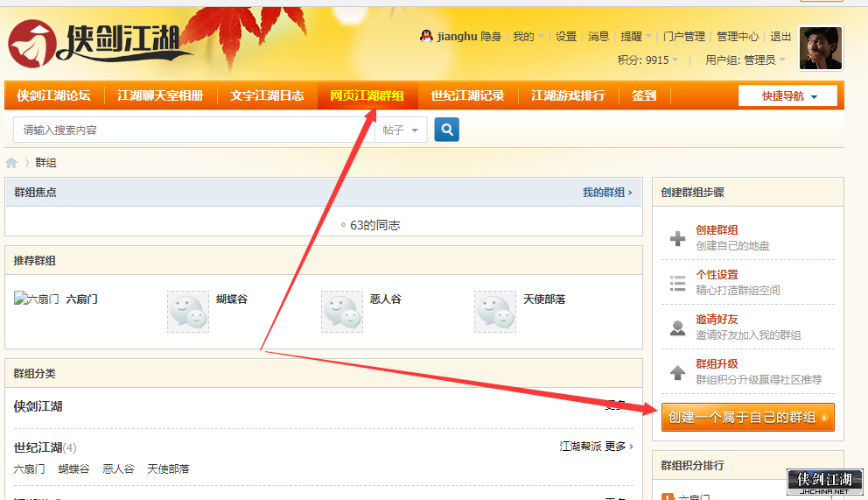
Task: Open the user avatar photo
Action: click(x=821, y=48)
